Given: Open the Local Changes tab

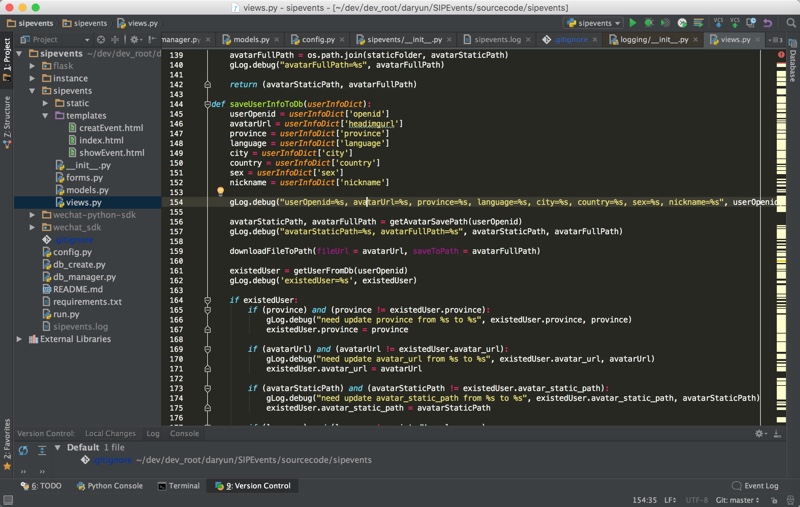Looking at the screenshot, I should [x=110, y=434].
